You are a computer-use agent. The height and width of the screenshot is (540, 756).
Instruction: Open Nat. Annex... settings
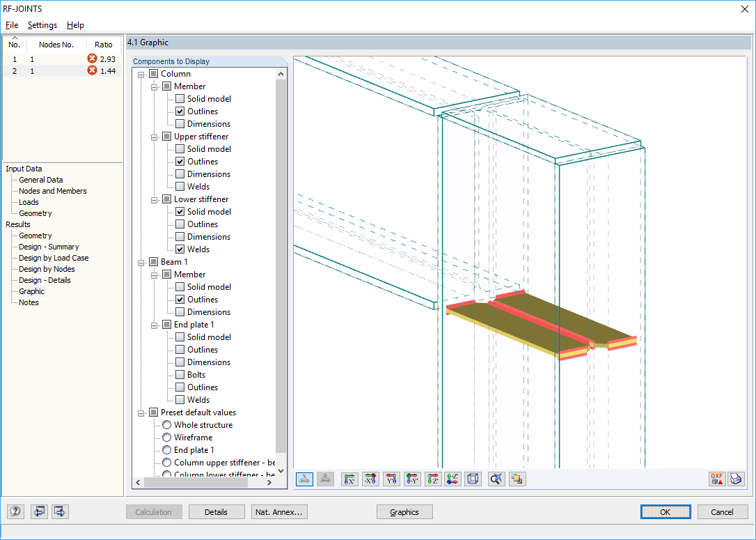pos(278,512)
